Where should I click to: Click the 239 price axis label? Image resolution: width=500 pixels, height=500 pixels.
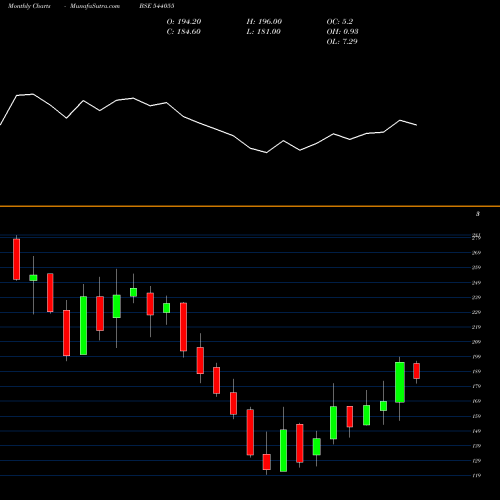(x=476, y=297)
